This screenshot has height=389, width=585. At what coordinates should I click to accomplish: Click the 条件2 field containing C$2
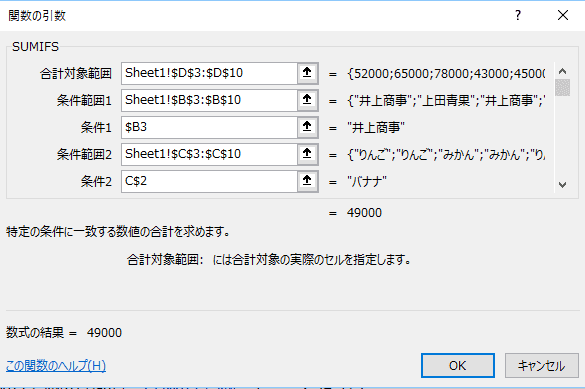(209, 181)
